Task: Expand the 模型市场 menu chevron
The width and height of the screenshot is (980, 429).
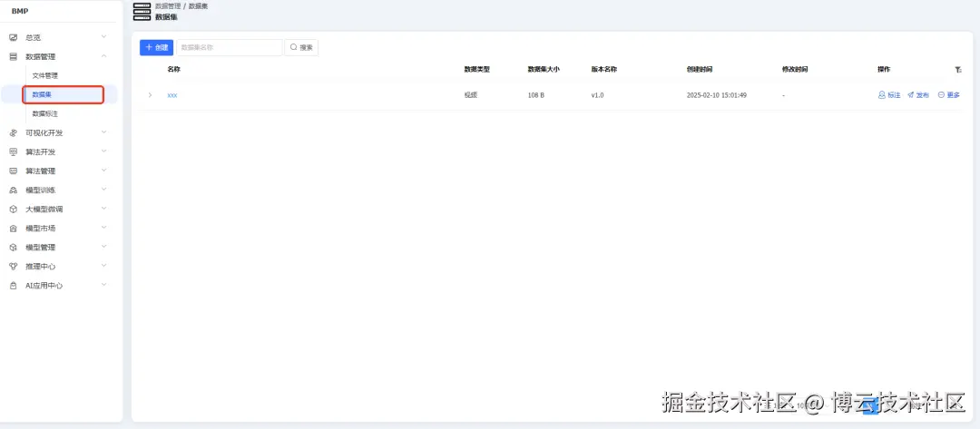Action: [103, 228]
